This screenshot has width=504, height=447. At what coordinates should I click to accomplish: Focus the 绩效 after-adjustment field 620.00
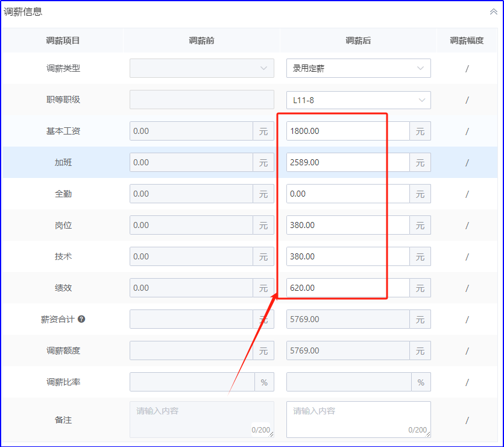coord(347,288)
